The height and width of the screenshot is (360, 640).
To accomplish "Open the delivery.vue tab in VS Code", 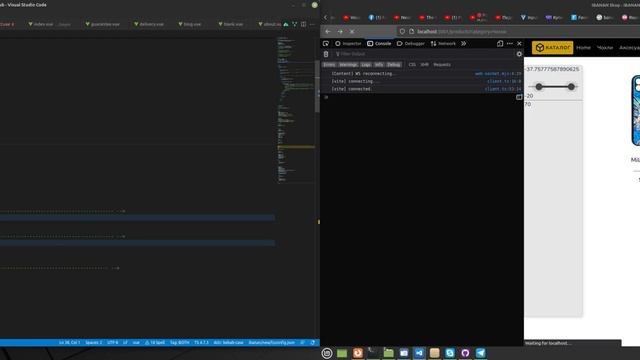I will 149,24.
